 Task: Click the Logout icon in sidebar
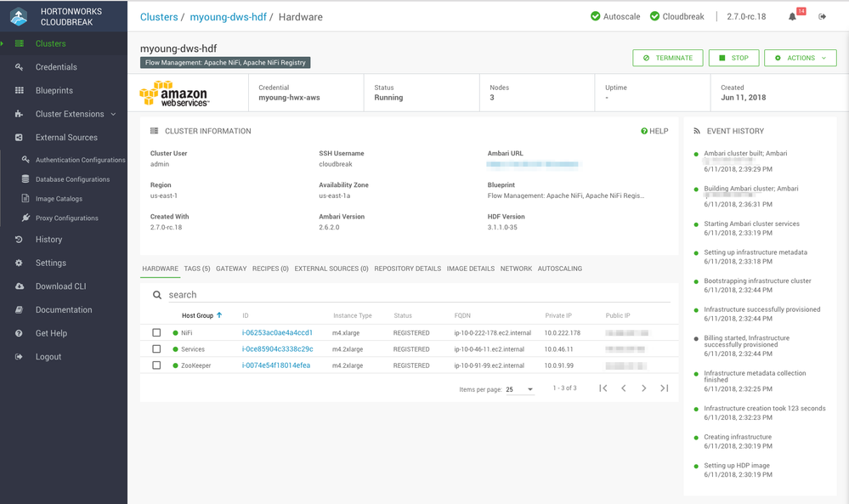pyautogui.click(x=19, y=357)
